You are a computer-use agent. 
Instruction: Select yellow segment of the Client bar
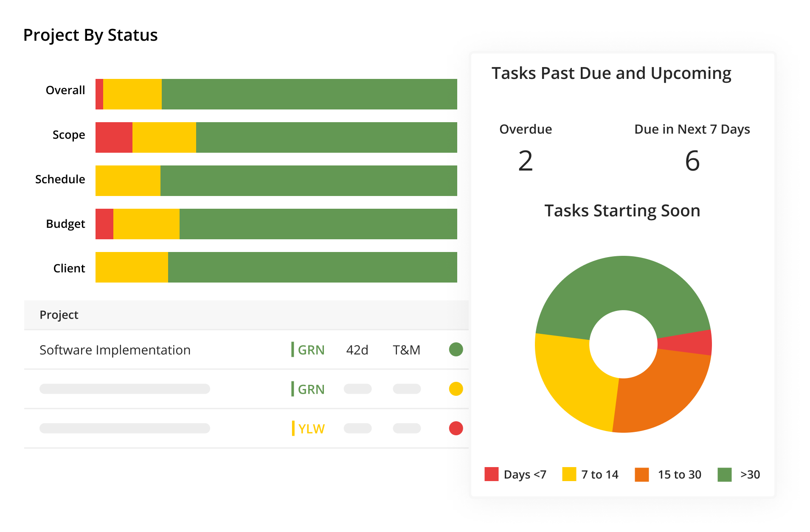click(132, 267)
